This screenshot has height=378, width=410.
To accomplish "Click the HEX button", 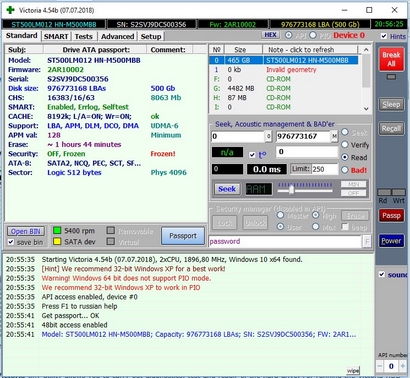I will (x=270, y=35).
